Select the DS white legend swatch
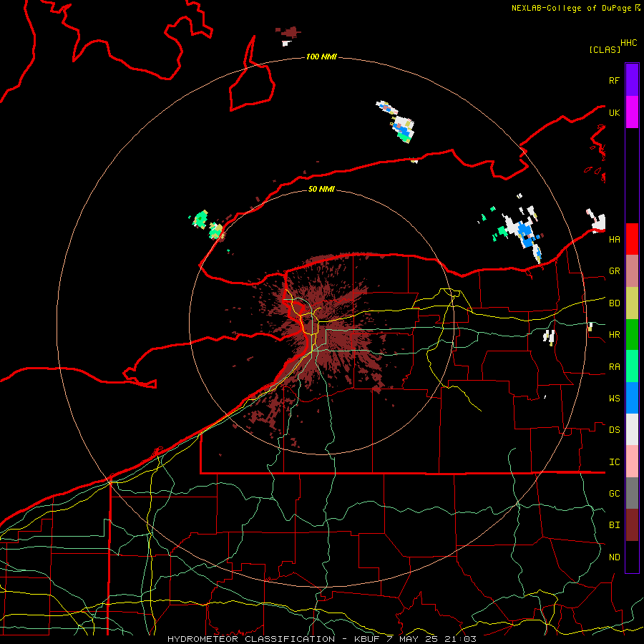 click(632, 429)
